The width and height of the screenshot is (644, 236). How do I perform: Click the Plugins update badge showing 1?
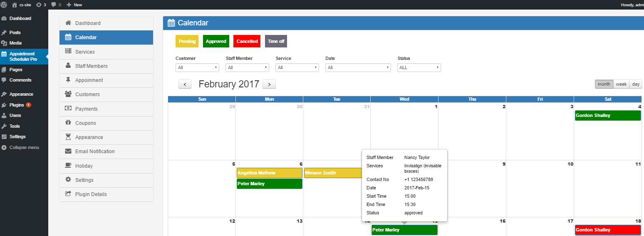coord(28,105)
